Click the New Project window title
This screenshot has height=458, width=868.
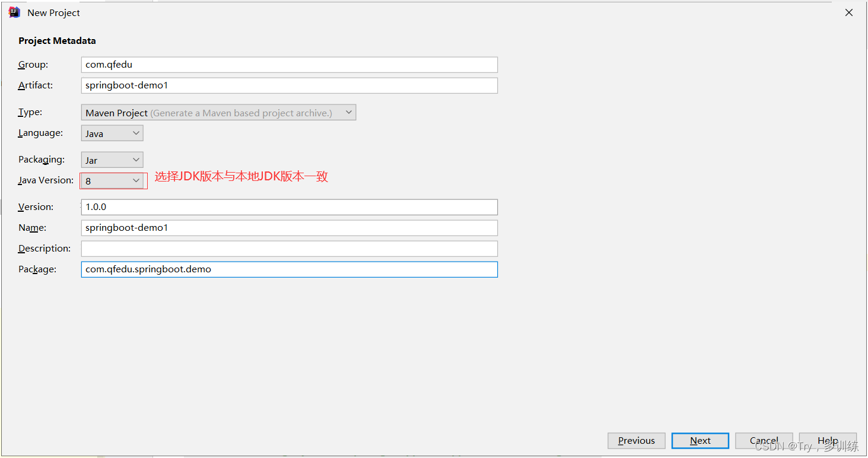tap(53, 13)
